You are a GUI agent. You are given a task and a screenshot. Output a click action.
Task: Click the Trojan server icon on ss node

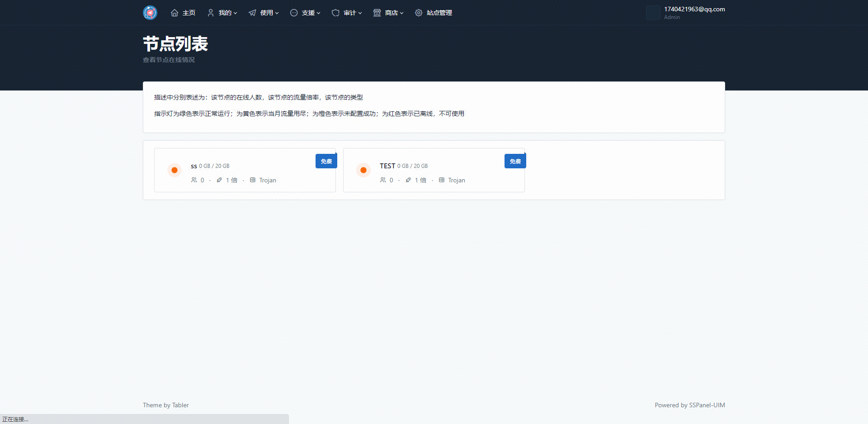pos(253,180)
